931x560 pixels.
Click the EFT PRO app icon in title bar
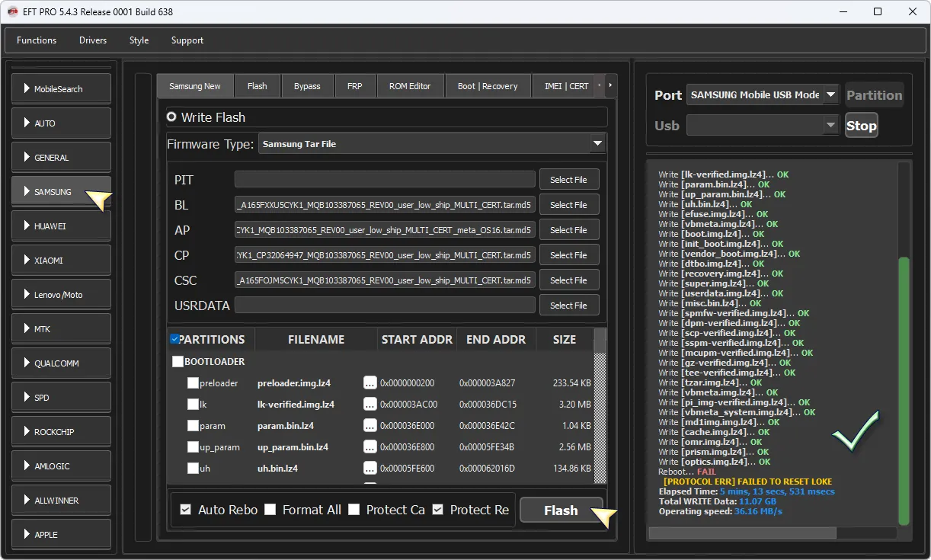tap(12, 11)
